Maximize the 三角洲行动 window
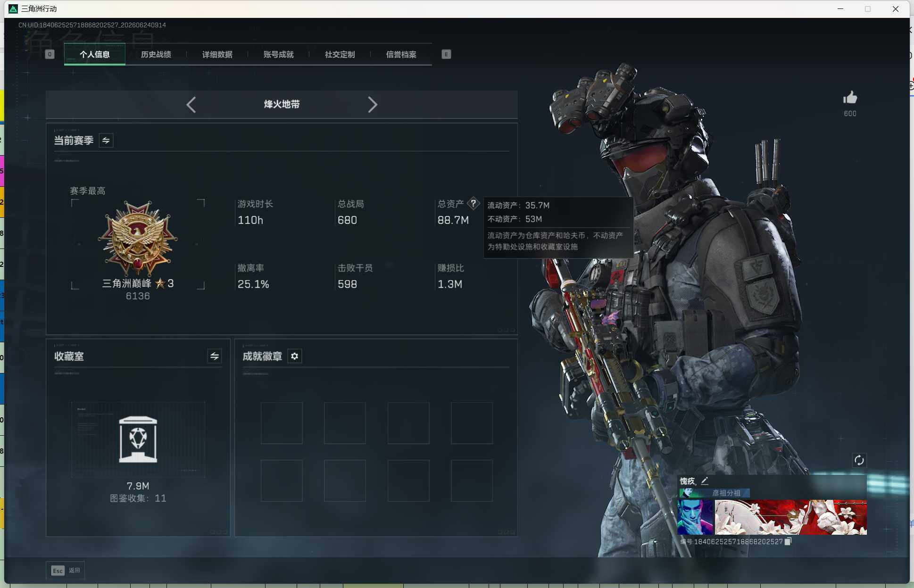The height and width of the screenshot is (588, 914). [x=868, y=9]
